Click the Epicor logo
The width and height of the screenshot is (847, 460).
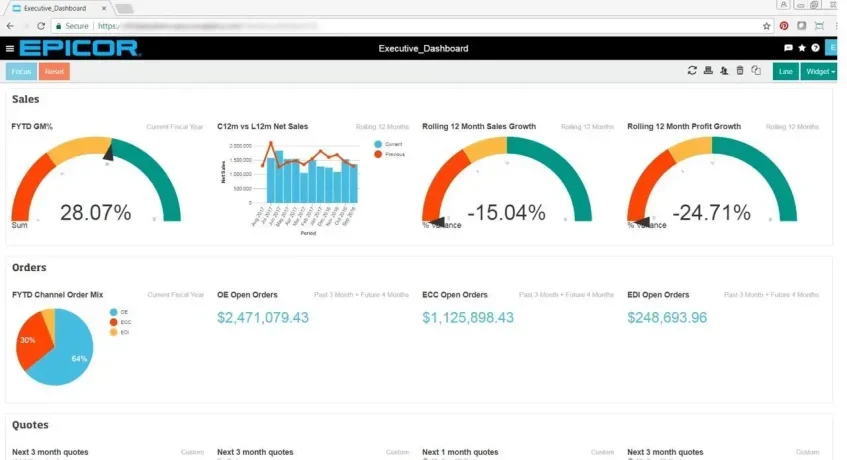(x=80, y=48)
